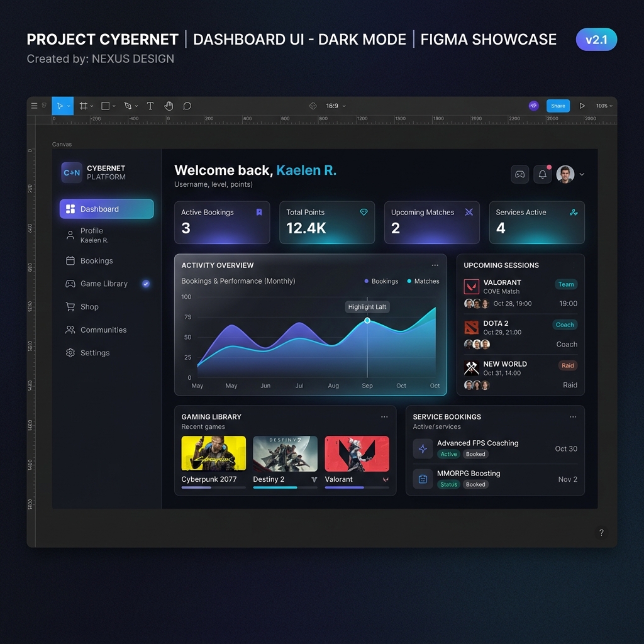Open Service Bookings more options menu

[x=573, y=417]
